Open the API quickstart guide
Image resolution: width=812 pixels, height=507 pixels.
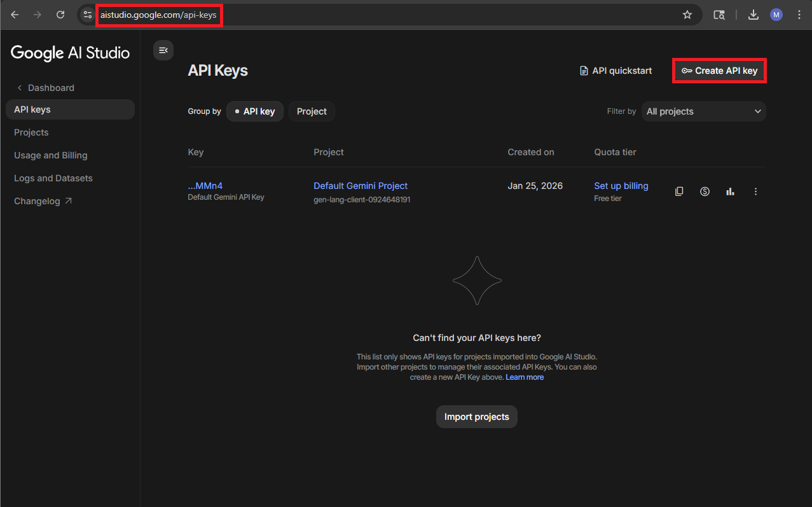615,71
